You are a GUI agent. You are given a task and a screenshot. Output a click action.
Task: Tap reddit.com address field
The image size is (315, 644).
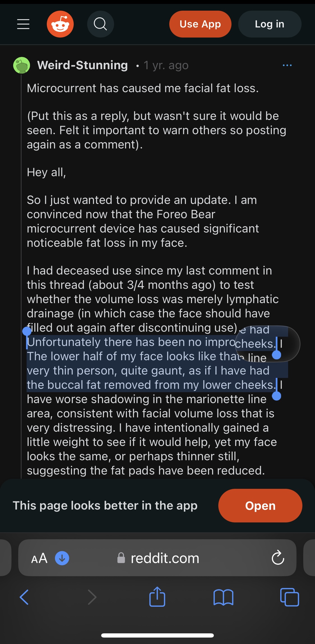click(157, 558)
